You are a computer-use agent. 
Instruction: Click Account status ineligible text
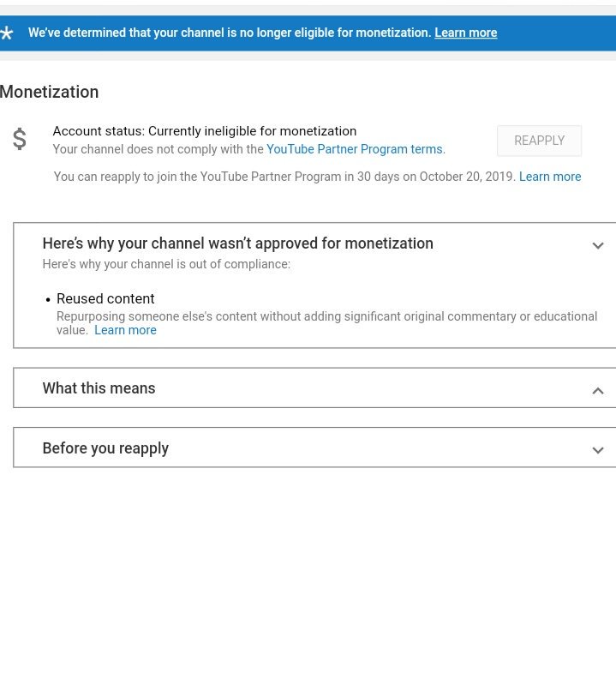[204, 131]
